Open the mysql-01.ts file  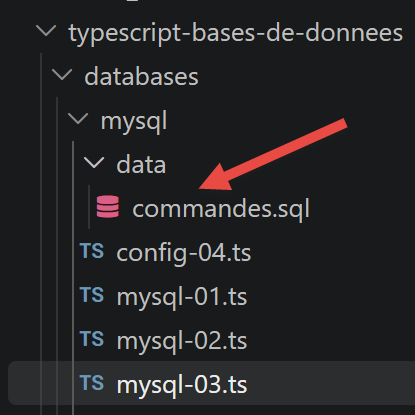pyautogui.click(x=182, y=298)
